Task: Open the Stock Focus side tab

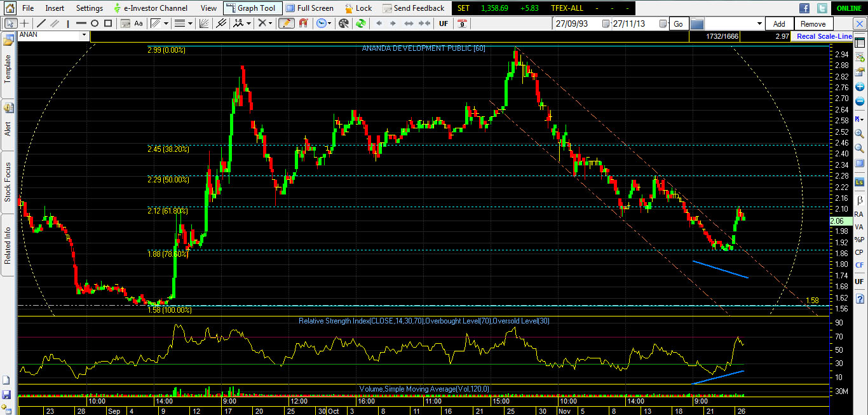Action: tap(8, 181)
